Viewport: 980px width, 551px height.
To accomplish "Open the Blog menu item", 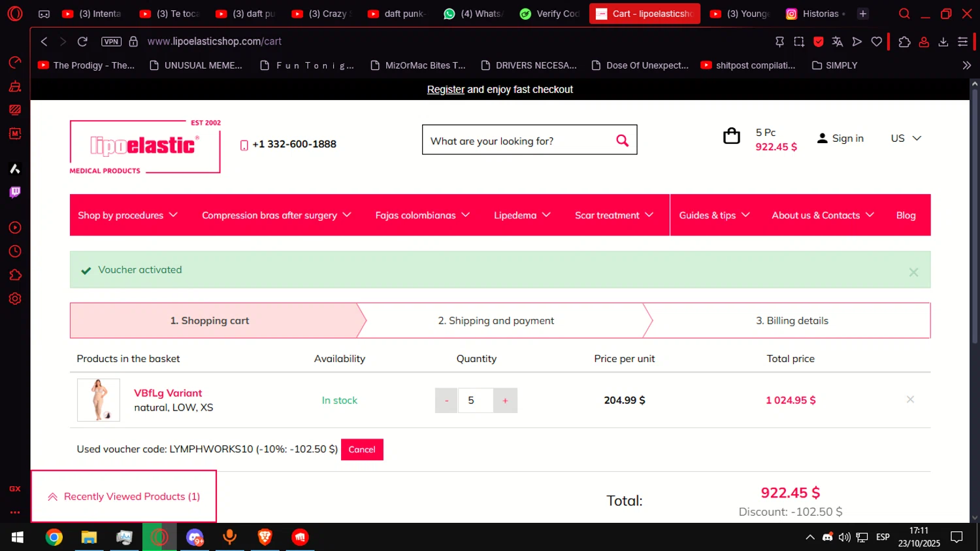I will [x=906, y=215].
